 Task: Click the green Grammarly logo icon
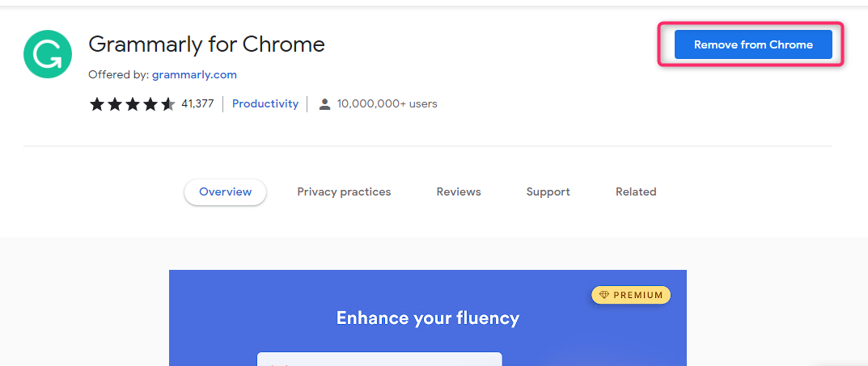(48, 54)
